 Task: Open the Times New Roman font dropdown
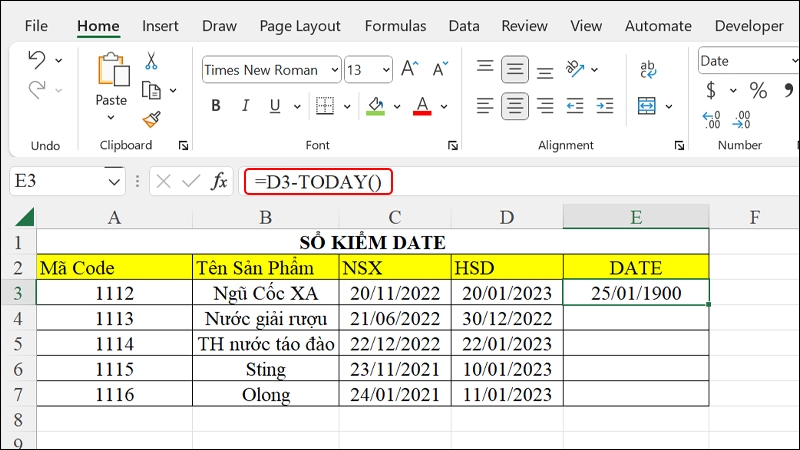coord(335,69)
